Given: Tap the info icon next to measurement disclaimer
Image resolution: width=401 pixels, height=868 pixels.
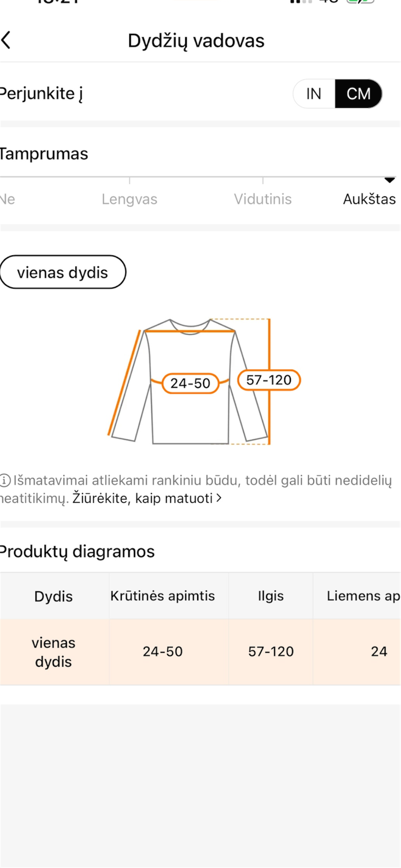Looking at the screenshot, I should [x=5, y=481].
